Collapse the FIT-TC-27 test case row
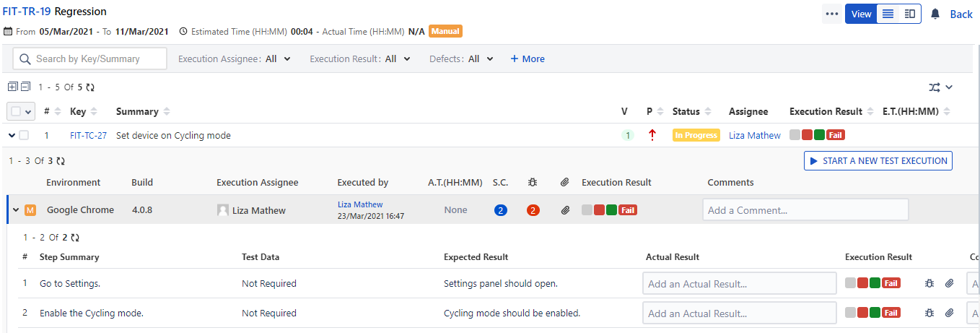 (12, 135)
